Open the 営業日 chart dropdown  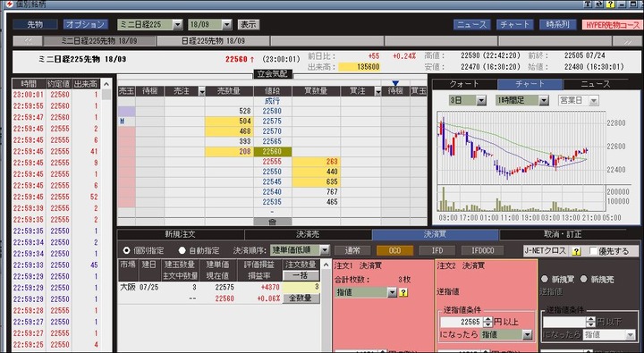(x=594, y=100)
